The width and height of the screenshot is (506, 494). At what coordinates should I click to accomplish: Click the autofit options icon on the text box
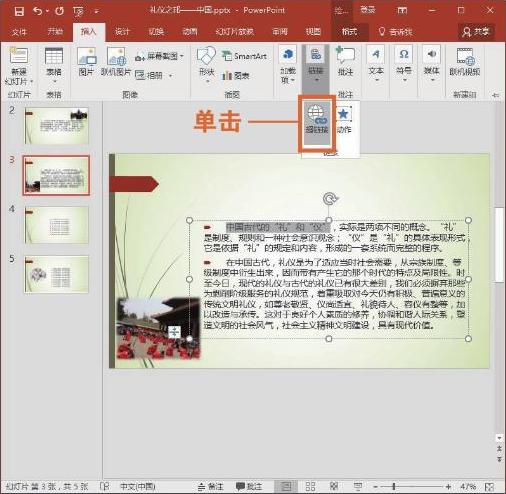pyautogui.click(x=174, y=332)
